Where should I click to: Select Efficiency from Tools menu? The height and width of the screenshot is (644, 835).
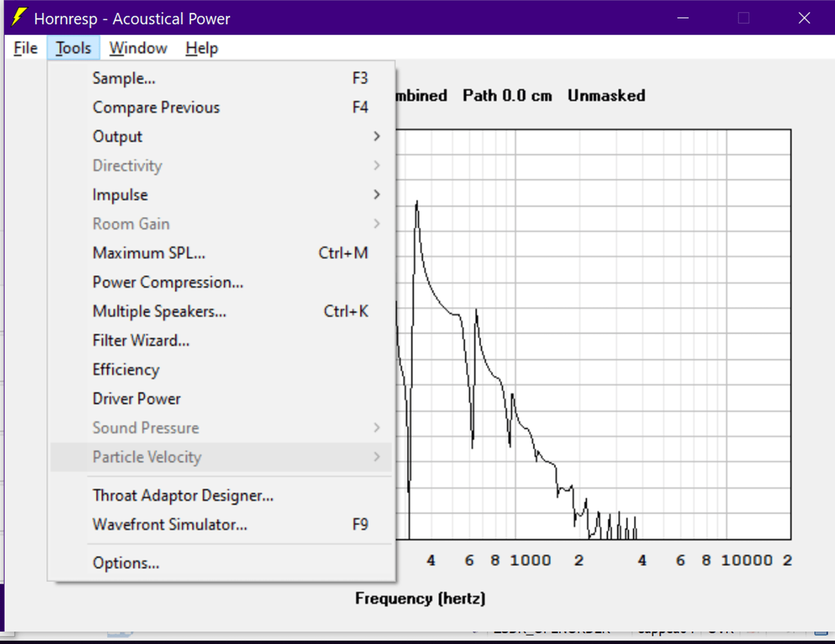[221, 370]
